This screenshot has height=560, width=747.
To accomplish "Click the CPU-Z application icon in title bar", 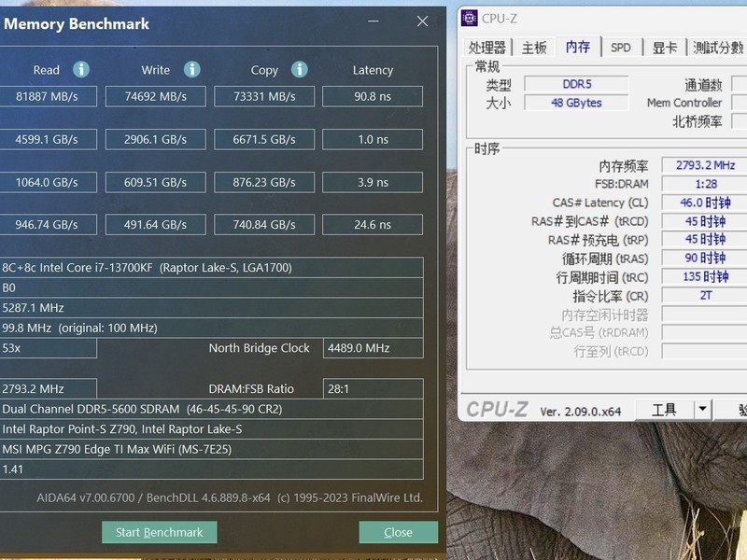I will (470, 19).
